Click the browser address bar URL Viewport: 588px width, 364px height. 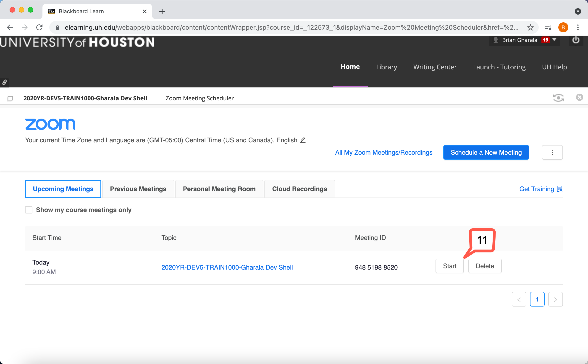[291, 27]
